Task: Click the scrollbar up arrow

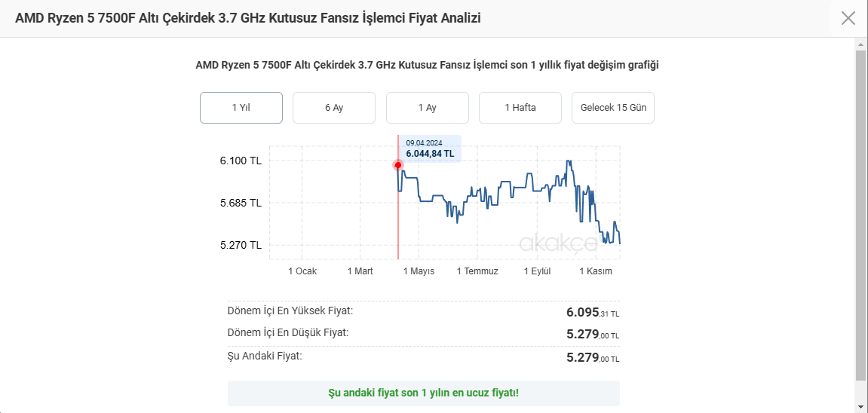Action: (x=860, y=44)
